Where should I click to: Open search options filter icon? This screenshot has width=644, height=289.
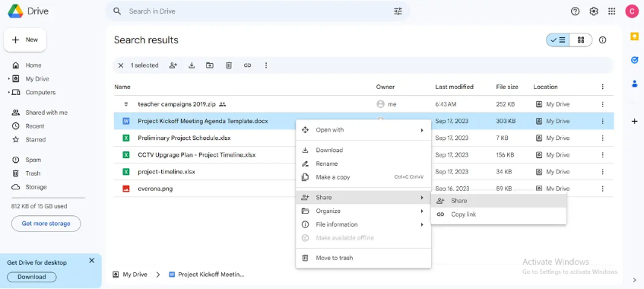pos(398,11)
